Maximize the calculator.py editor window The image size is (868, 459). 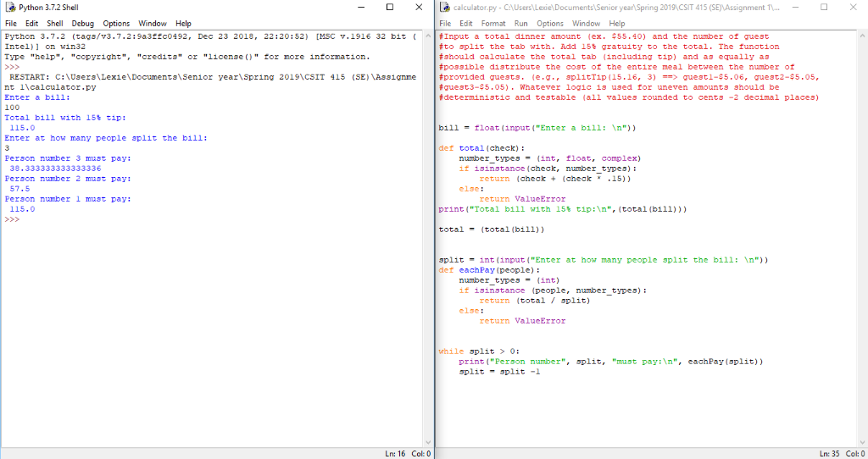point(824,7)
